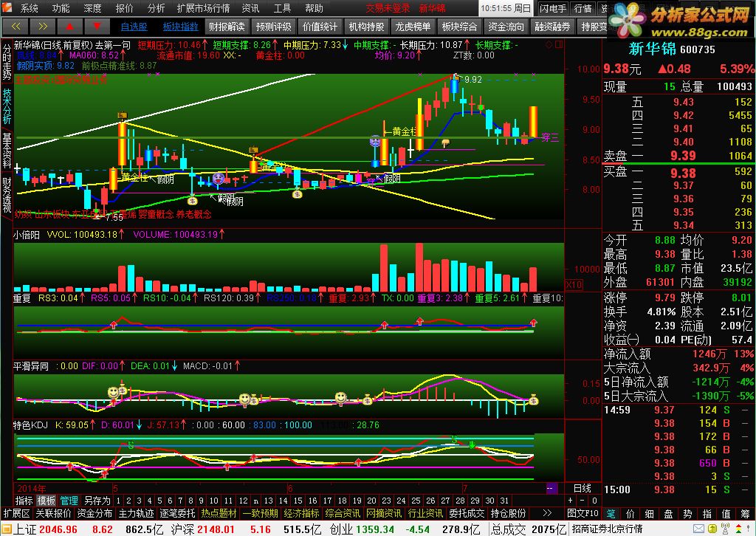Viewport: 756px width, 536px height.
Task: Click the small red square icon atop chart
Action: [559, 45]
